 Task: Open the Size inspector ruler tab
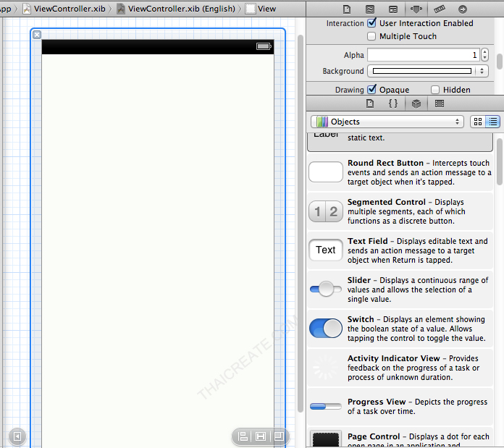pos(440,9)
